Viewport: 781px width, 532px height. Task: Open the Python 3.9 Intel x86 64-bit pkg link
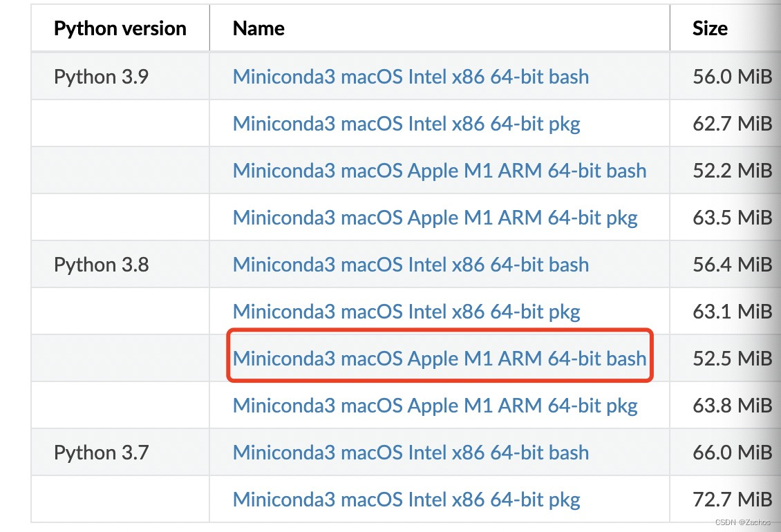[406, 123]
